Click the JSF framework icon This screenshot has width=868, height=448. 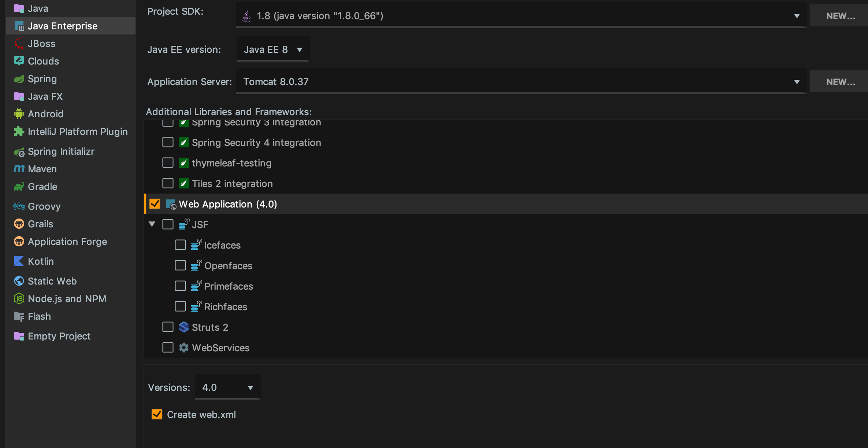click(x=184, y=224)
